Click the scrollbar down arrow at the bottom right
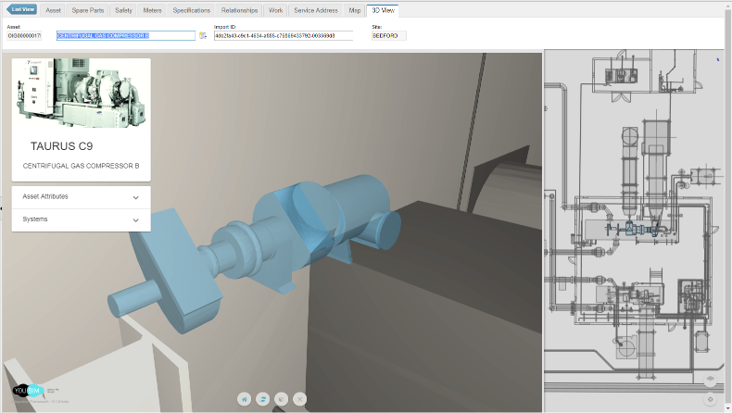Viewport: 732px width, 413px height. coord(728,409)
